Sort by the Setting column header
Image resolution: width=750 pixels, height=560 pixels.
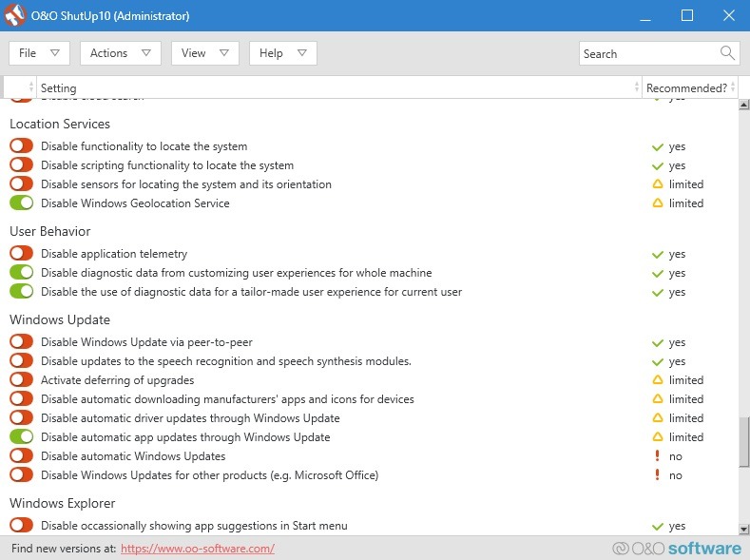[x=339, y=87]
